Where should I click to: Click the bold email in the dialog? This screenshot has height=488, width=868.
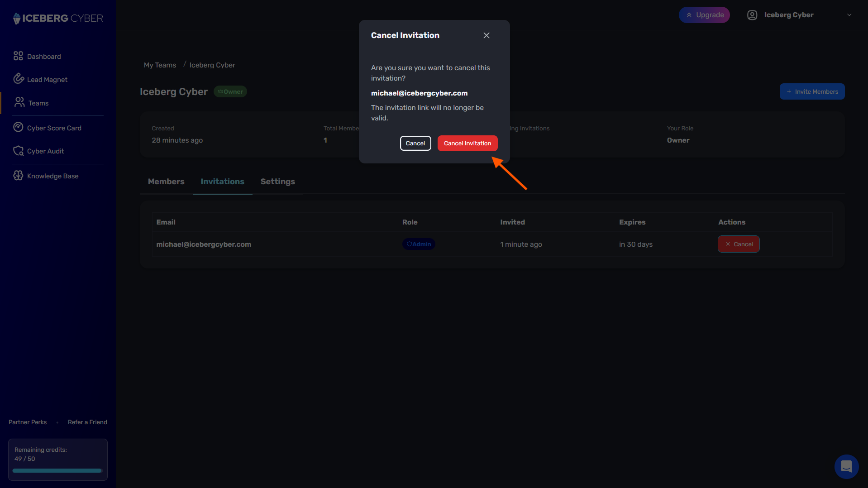(x=419, y=93)
